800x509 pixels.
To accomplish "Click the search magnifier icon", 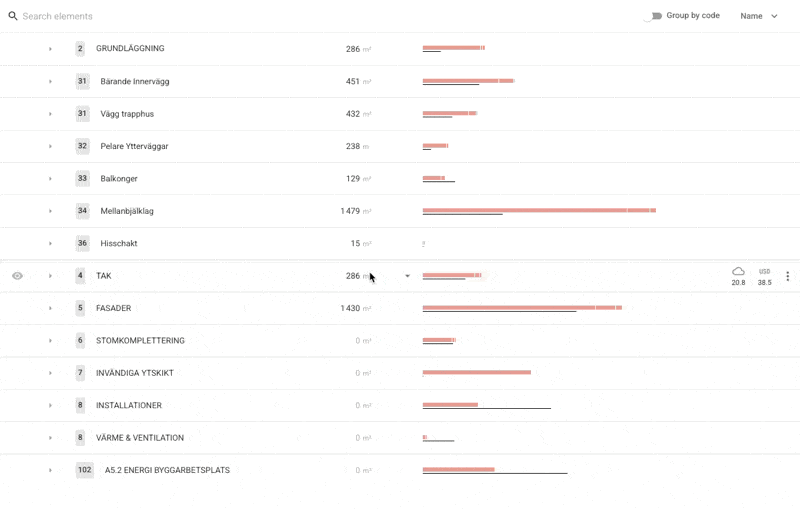I will (x=13, y=16).
